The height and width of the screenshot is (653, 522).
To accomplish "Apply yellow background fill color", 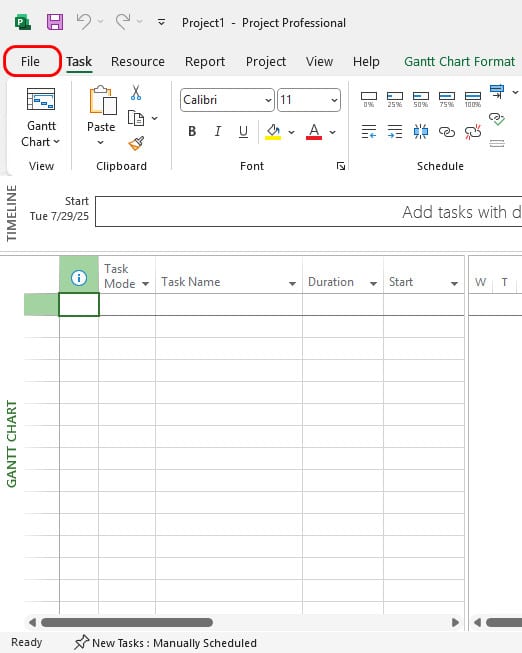I will [x=273, y=132].
